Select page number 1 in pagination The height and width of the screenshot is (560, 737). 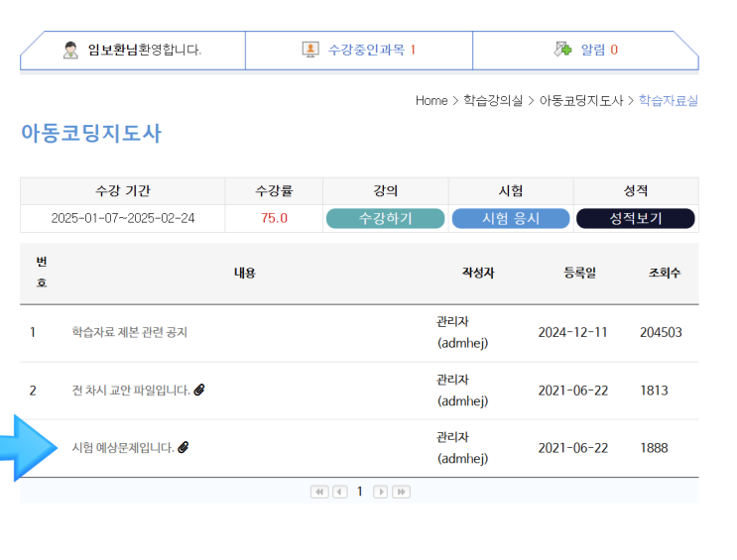tap(360, 492)
